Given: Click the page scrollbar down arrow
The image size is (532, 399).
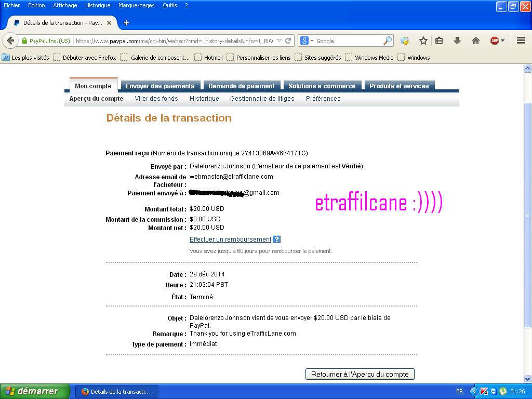Looking at the screenshot, I should [x=528, y=379].
